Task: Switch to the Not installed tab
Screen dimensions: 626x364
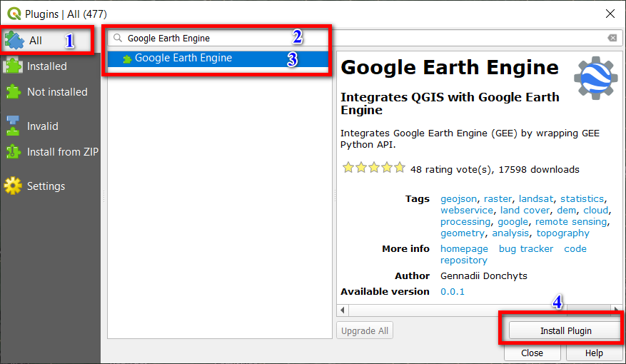Action: pyautogui.click(x=50, y=92)
